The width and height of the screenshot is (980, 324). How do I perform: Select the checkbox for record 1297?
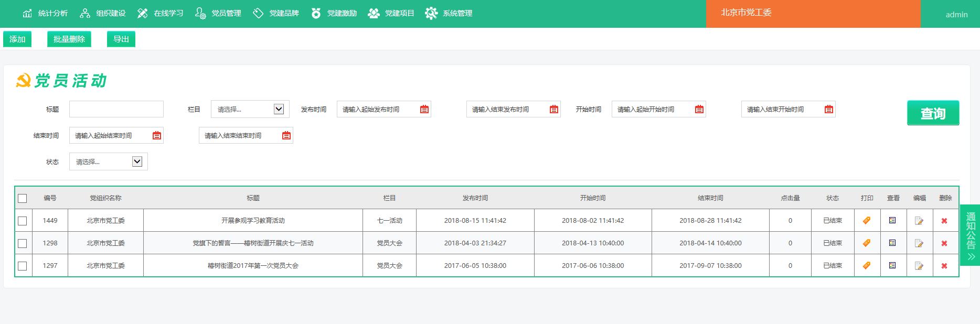23,266
